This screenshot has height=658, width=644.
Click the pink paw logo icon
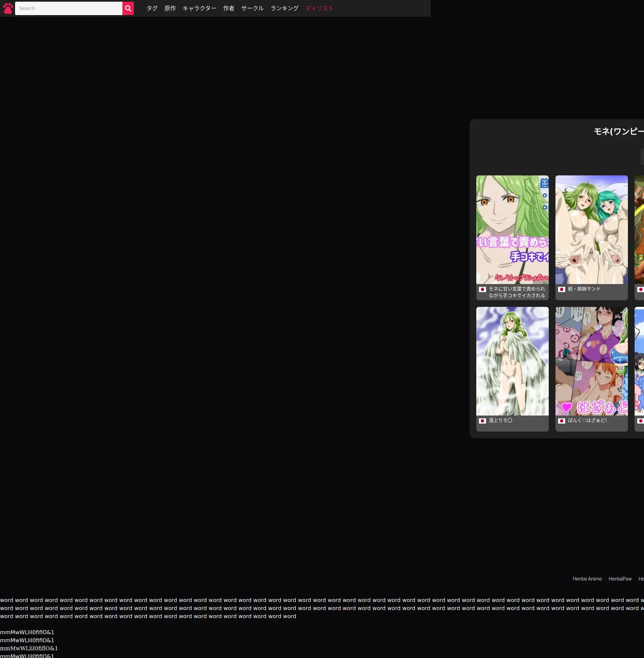coord(8,8)
